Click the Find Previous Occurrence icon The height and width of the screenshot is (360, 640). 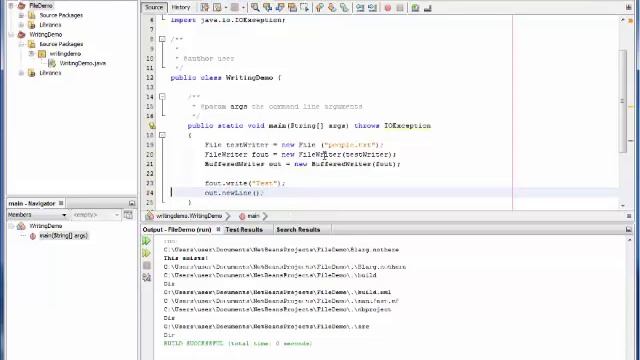tap(267, 7)
